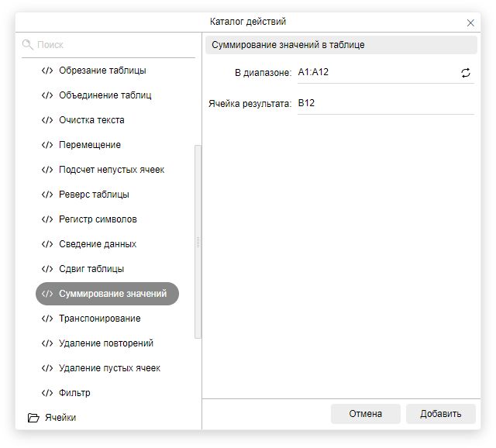Choose Подсчет непустых ячеек action
This screenshot has height=448, width=496.
click(x=112, y=170)
